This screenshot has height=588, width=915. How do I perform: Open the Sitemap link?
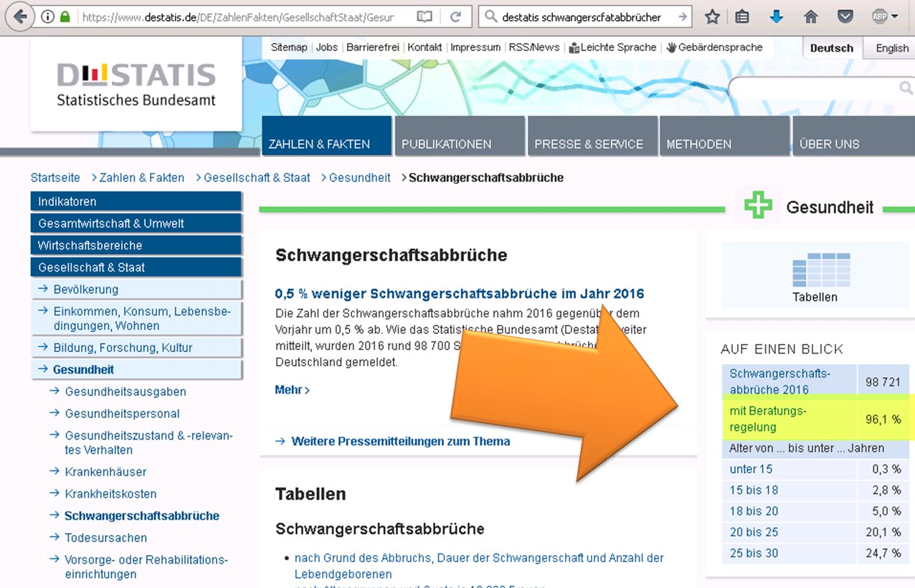point(289,47)
